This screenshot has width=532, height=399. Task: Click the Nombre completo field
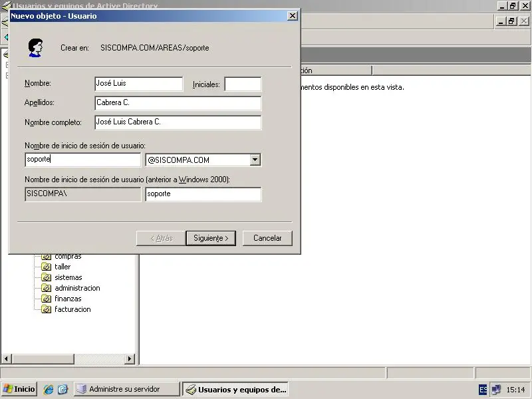[x=178, y=122]
